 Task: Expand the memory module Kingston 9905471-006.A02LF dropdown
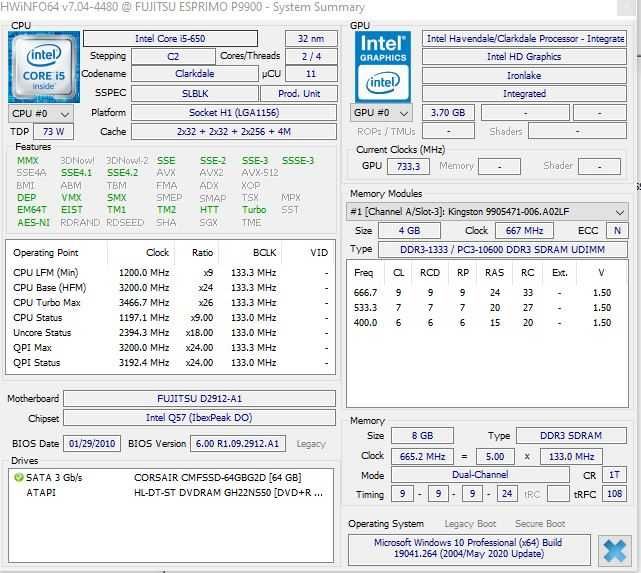(x=487, y=212)
